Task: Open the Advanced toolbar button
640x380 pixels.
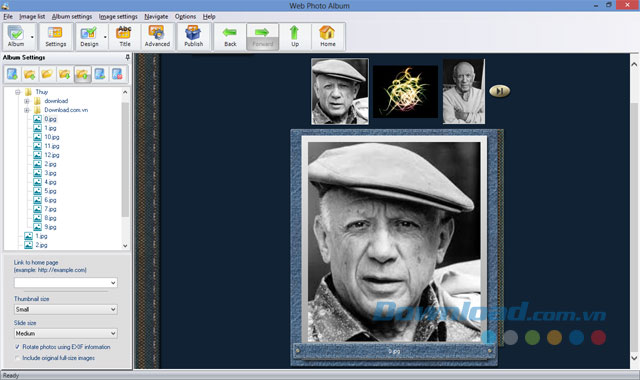Action: 157,36
